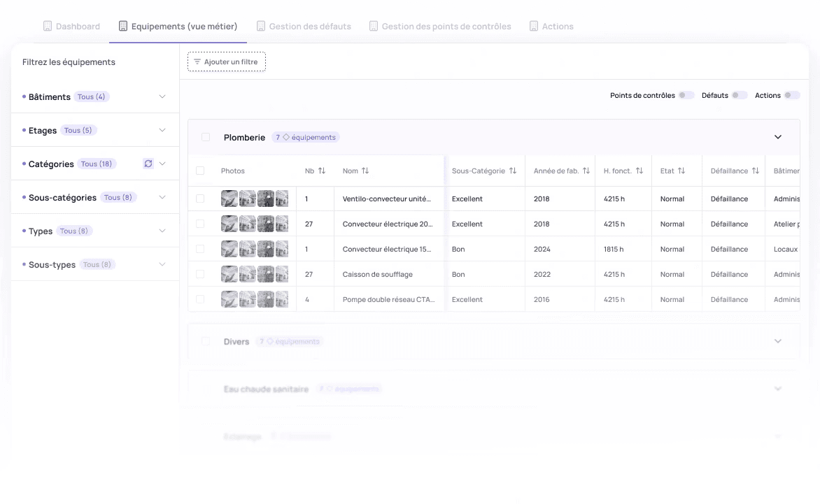
Task: Collapse the Plomberie group chevron
Action: tap(777, 137)
